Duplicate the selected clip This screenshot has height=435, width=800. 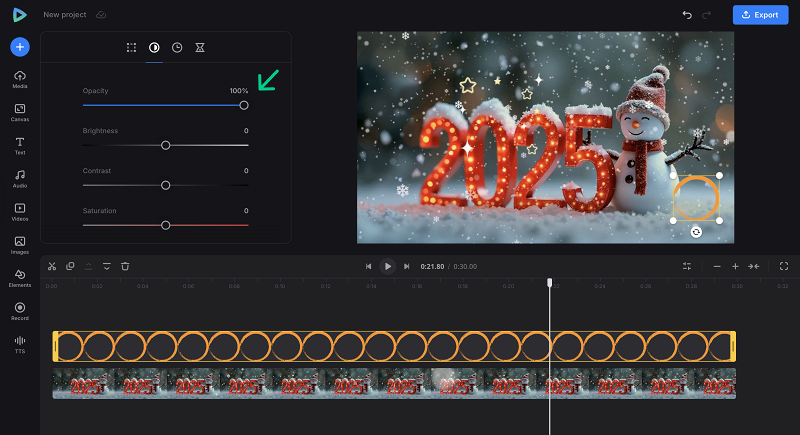[70, 266]
